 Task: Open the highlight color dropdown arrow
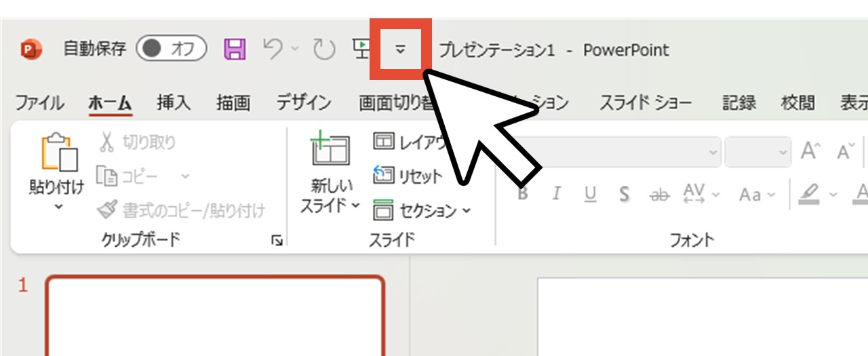pyautogui.click(x=833, y=195)
